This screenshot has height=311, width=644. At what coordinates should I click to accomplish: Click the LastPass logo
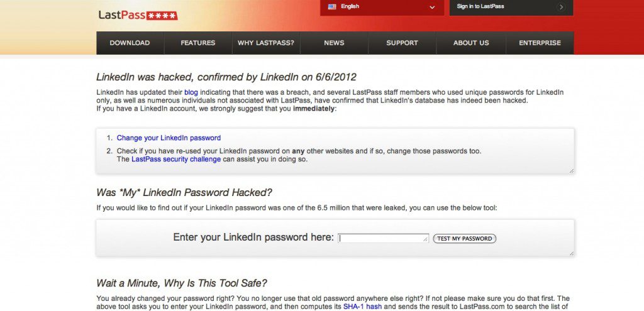tap(138, 15)
